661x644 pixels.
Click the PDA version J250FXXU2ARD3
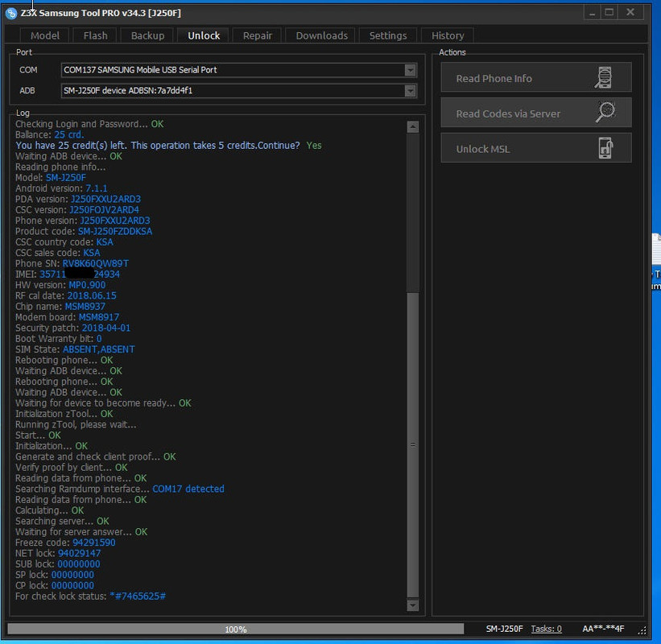pos(105,200)
